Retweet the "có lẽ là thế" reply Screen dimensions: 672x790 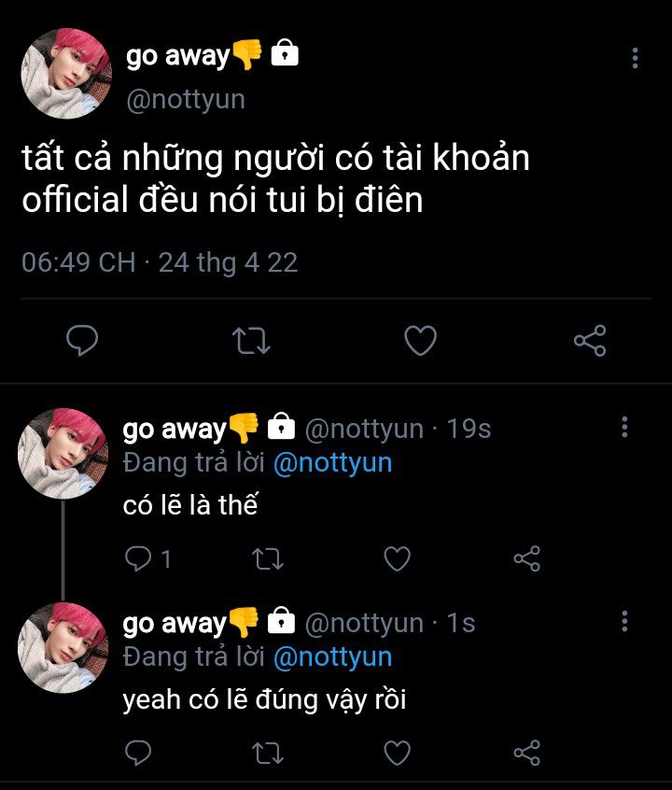click(x=268, y=558)
